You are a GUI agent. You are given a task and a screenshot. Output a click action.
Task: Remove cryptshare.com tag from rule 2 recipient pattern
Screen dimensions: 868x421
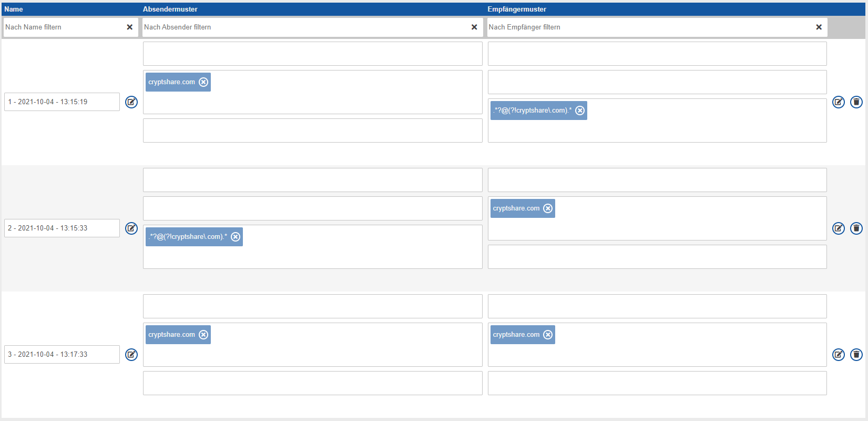coord(548,208)
